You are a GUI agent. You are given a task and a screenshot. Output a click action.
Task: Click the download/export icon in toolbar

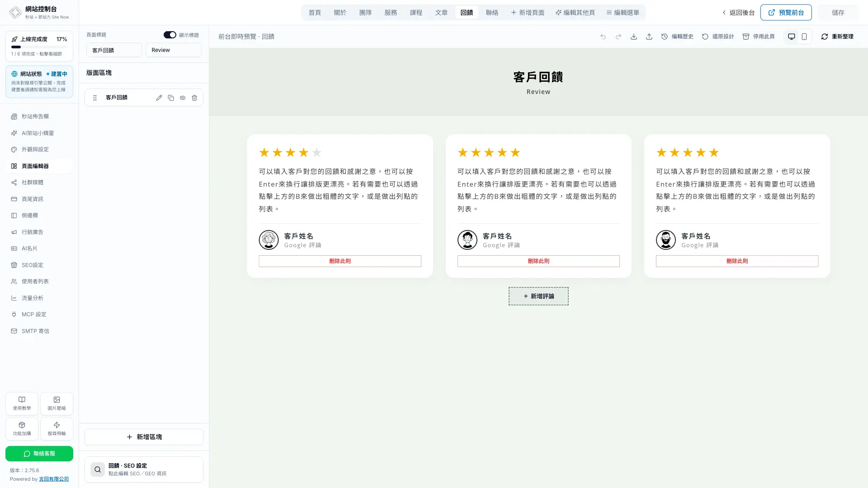tap(634, 37)
